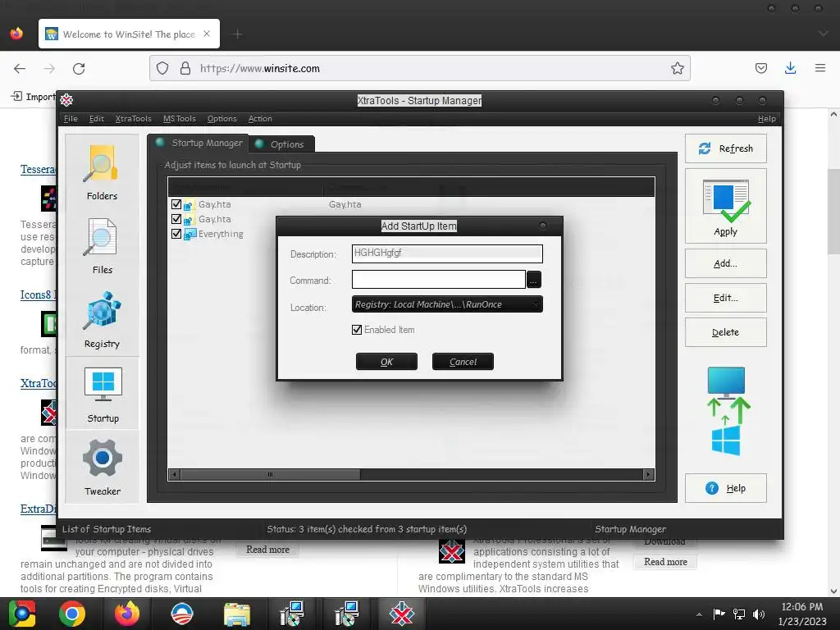The width and height of the screenshot is (840, 630).
Task: Click the padlock site info icon
Action: (x=185, y=68)
